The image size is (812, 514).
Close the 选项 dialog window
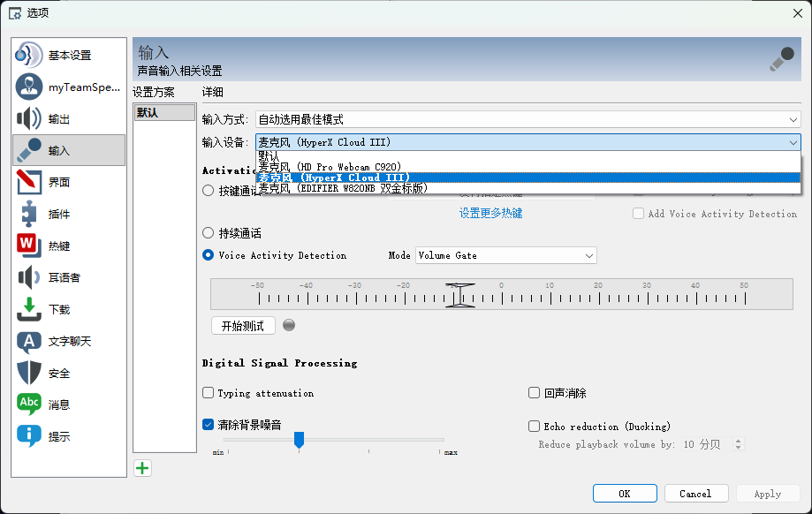tap(798, 13)
